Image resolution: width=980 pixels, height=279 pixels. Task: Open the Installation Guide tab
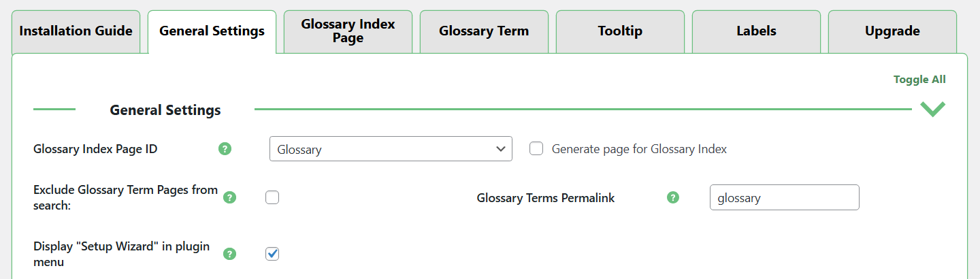click(76, 31)
